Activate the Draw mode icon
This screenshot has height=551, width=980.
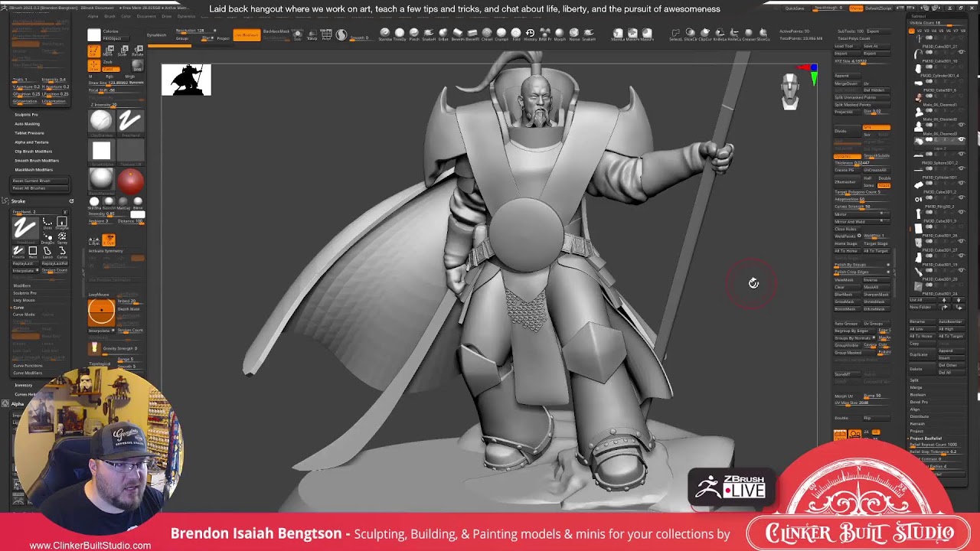(x=93, y=66)
